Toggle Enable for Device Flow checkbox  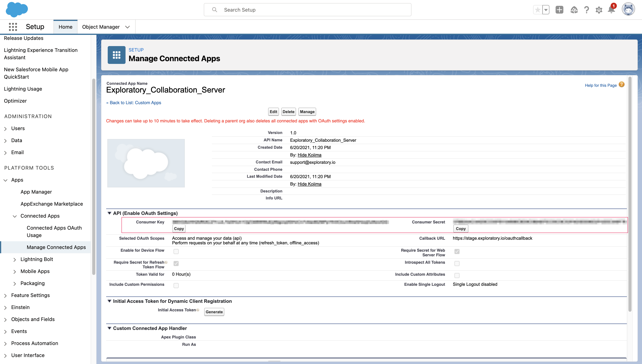[x=176, y=252]
